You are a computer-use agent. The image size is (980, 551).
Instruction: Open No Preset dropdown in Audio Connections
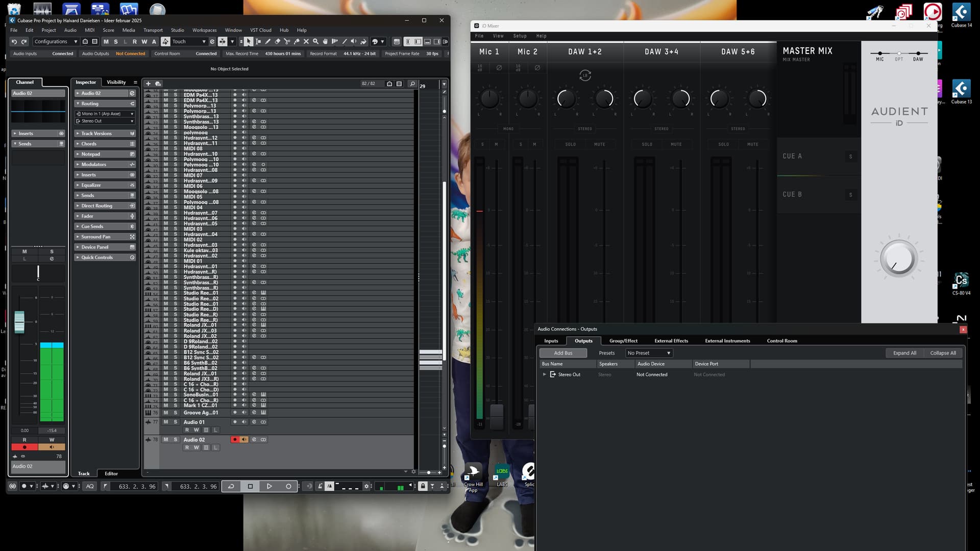tap(649, 353)
